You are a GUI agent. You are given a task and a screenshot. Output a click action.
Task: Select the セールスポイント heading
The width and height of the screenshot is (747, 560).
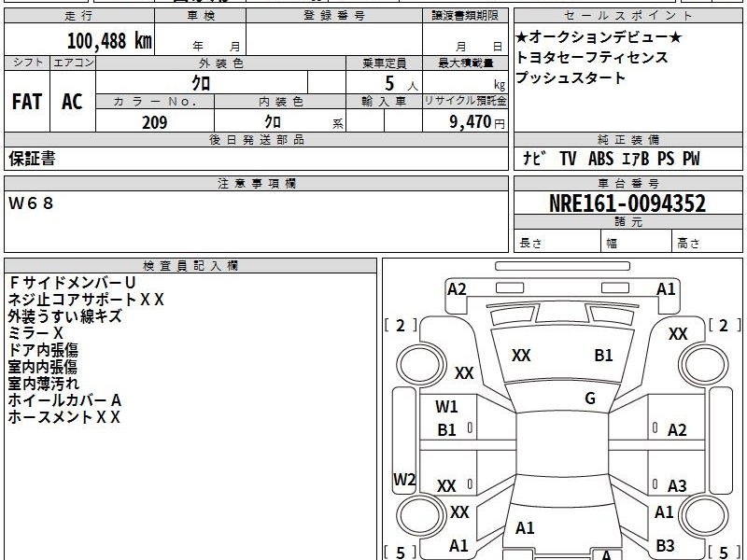pos(627,16)
